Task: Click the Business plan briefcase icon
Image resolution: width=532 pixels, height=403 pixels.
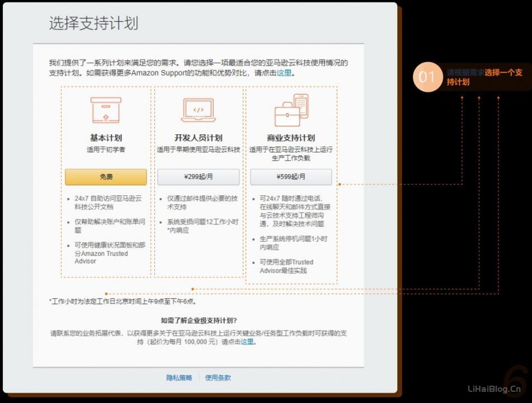Action: tap(291, 110)
